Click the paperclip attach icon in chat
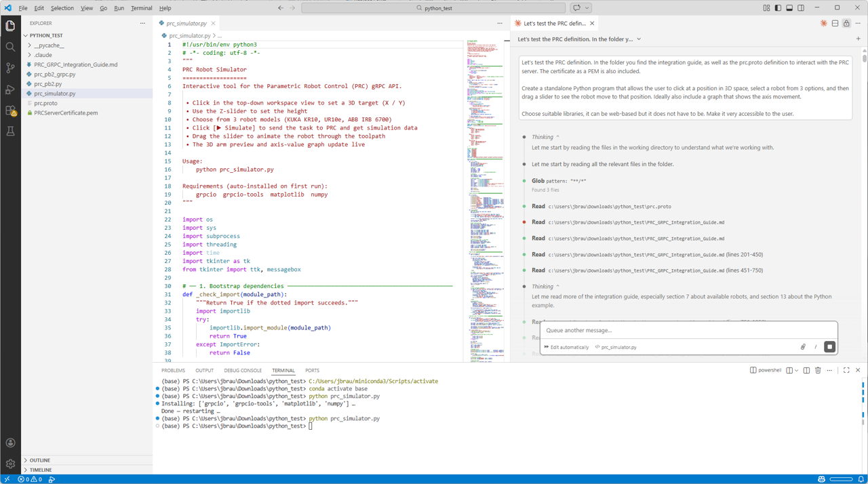The image size is (868, 484). (803, 347)
